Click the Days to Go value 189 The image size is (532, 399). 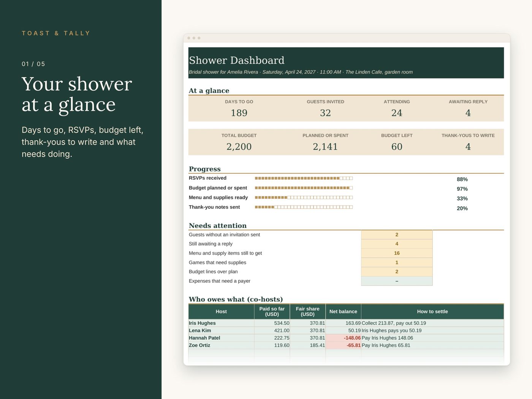pyautogui.click(x=239, y=113)
